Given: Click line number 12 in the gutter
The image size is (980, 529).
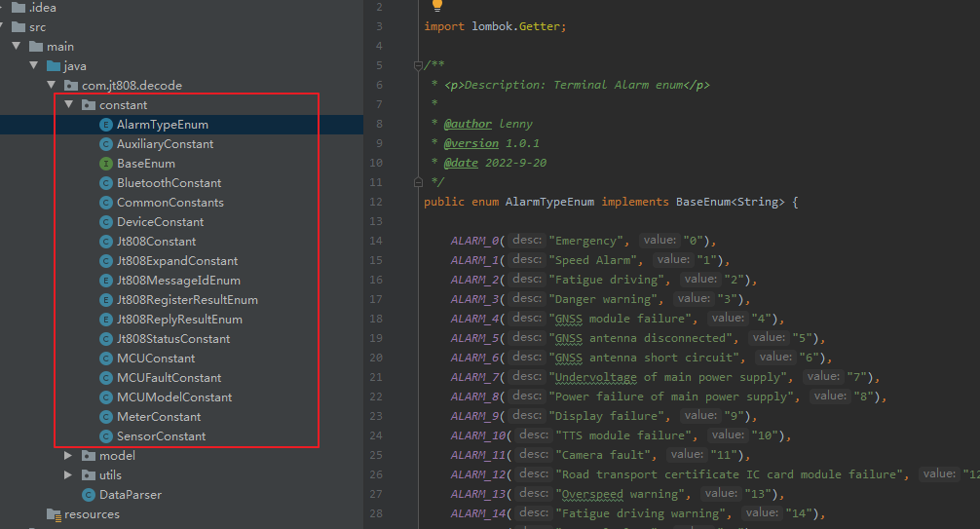Looking at the screenshot, I should 376,202.
